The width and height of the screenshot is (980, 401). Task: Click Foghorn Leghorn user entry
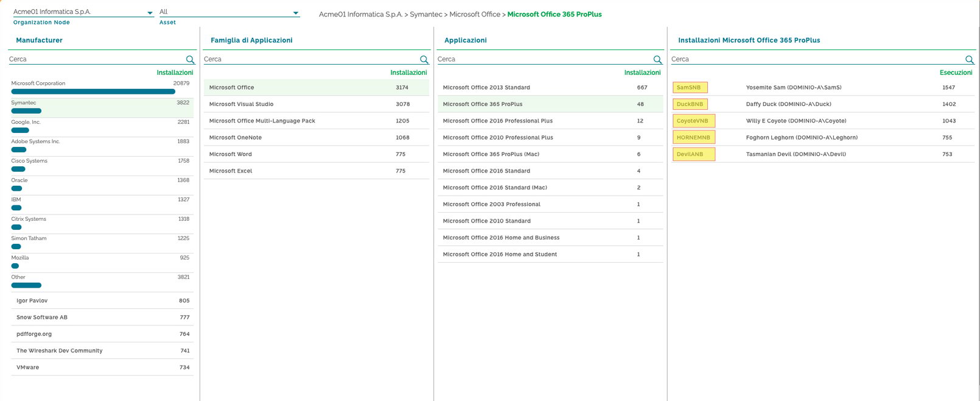click(x=802, y=138)
